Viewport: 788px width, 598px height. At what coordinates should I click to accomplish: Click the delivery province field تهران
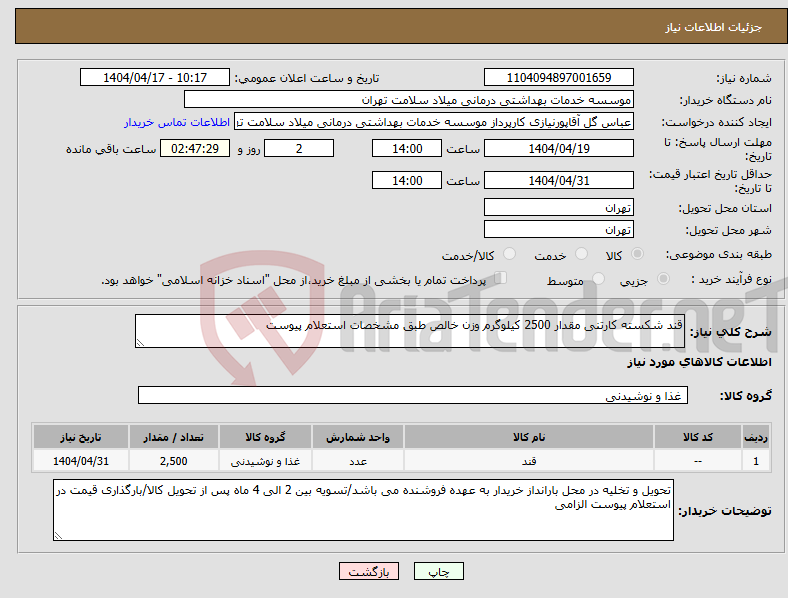pyautogui.click(x=558, y=208)
